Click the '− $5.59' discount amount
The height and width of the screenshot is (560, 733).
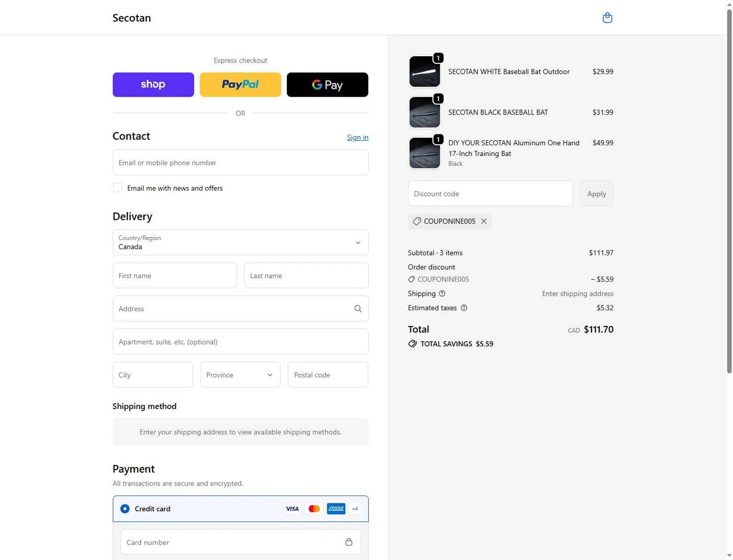[602, 280]
